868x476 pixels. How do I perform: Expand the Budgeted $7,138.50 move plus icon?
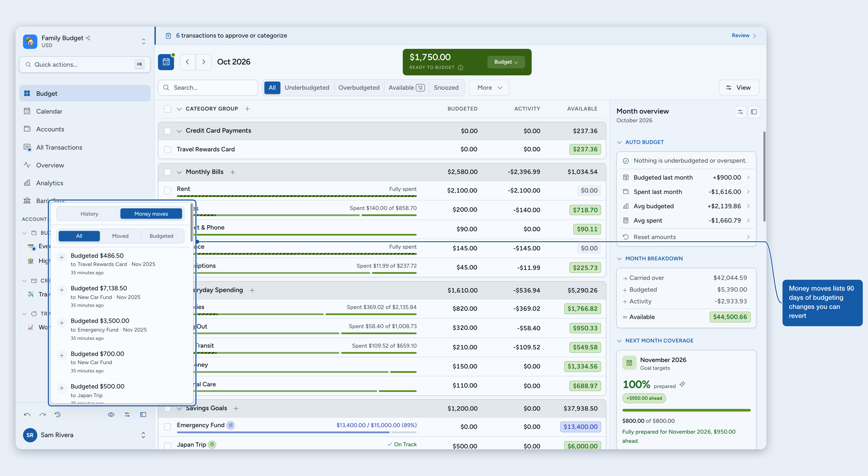pyautogui.click(x=62, y=290)
